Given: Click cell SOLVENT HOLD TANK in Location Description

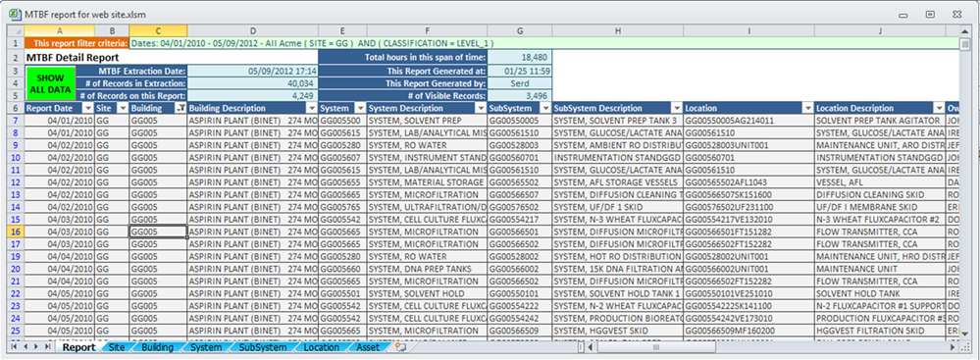Looking at the screenshot, I should [879, 293].
